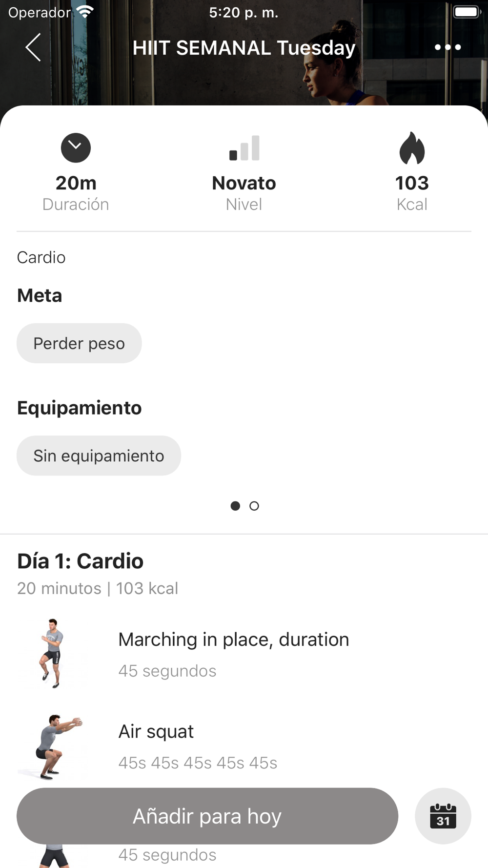Open the calendar schedule icon
This screenshot has height=868, width=488.
(x=443, y=816)
